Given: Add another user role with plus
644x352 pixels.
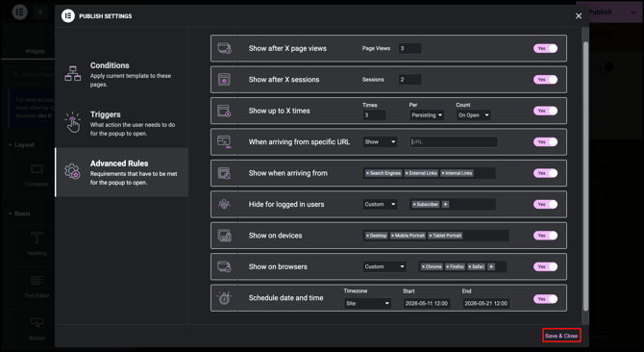Looking at the screenshot, I should 445,204.
